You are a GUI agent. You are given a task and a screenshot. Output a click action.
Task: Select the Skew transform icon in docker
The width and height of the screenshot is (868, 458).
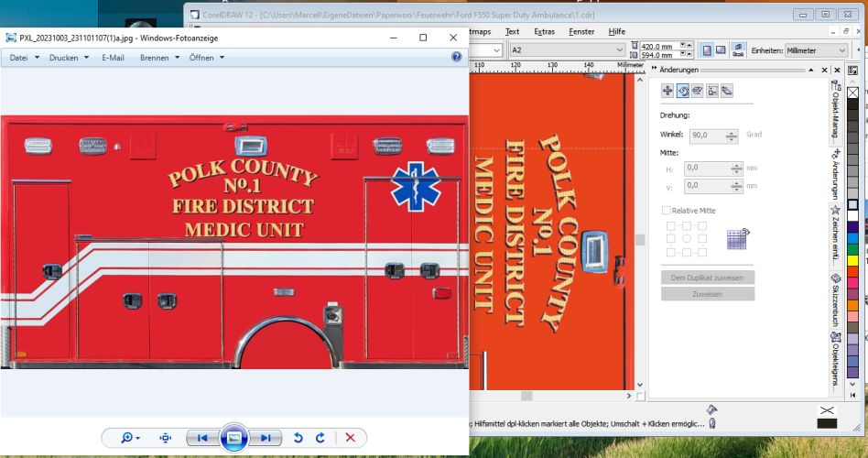point(727,91)
